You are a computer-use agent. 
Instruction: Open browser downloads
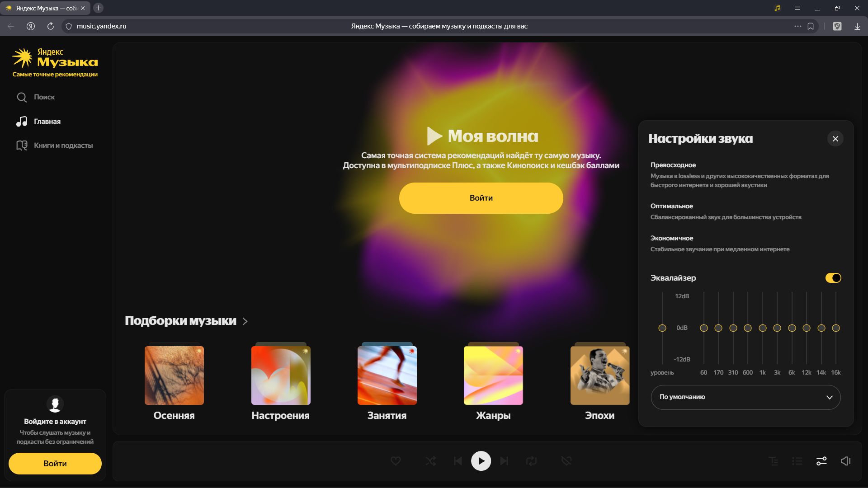click(x=857, y=26)
